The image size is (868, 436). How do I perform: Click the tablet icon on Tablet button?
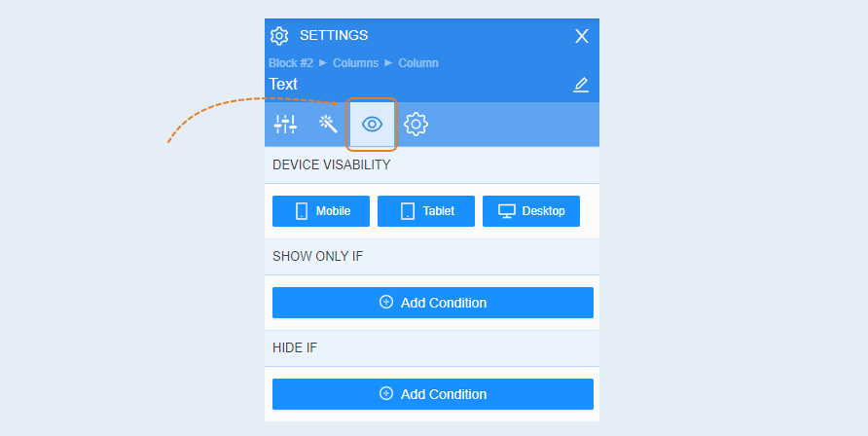pos(408,211)
